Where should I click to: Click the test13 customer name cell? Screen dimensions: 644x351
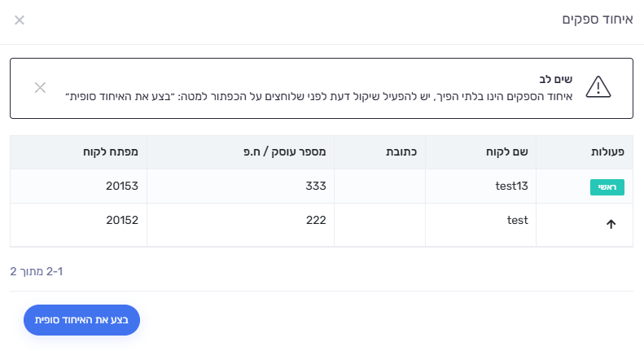point(480,186)
